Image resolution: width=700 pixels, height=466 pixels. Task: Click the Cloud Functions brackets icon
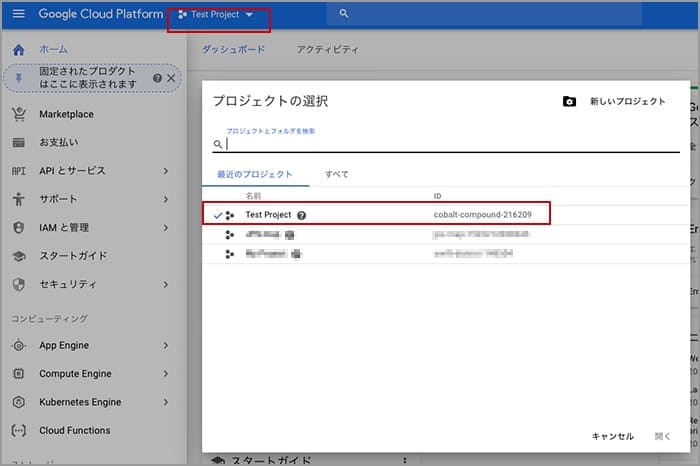(19, 430)
